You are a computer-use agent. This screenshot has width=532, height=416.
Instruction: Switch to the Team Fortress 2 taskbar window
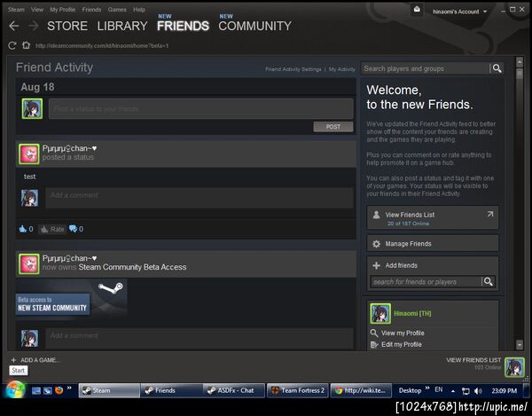point(298,390)
